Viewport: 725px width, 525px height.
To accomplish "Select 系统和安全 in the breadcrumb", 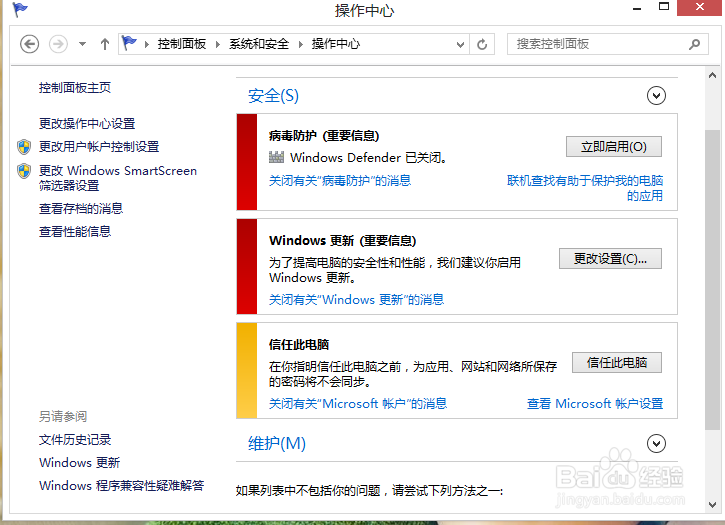I will click(x=259, y=44).
